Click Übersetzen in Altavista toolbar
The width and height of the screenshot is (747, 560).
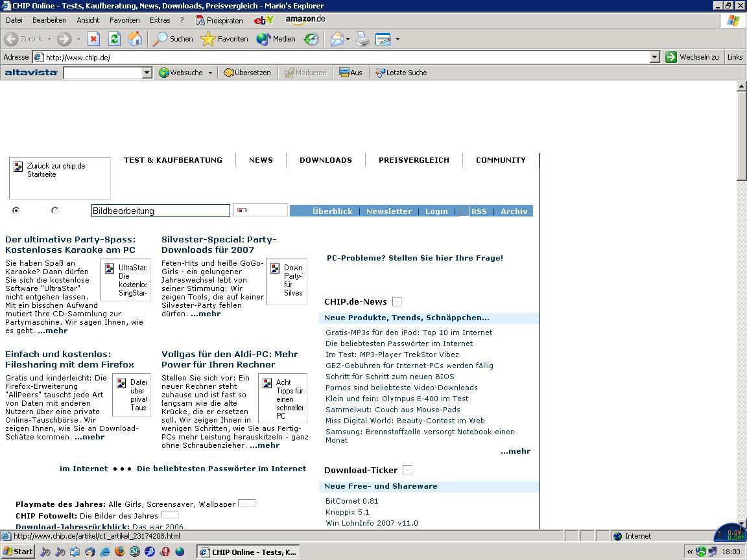point(247,73)
